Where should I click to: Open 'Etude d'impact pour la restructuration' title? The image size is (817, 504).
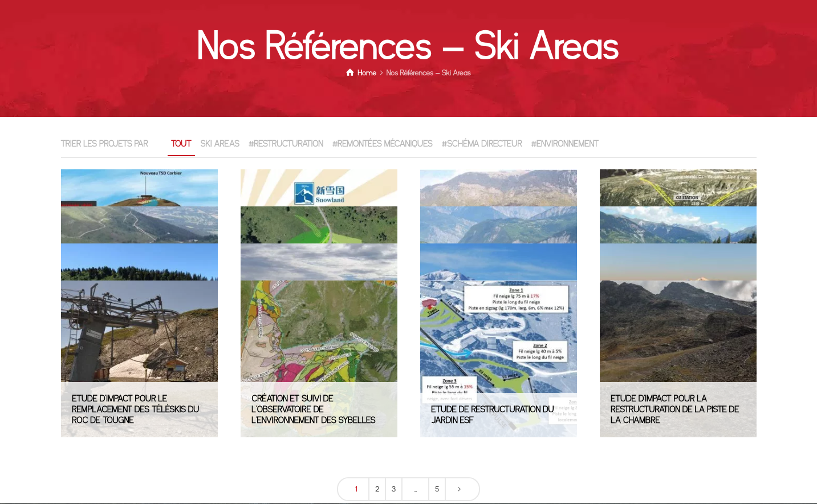pyautogui.click(x=674, y=409)
